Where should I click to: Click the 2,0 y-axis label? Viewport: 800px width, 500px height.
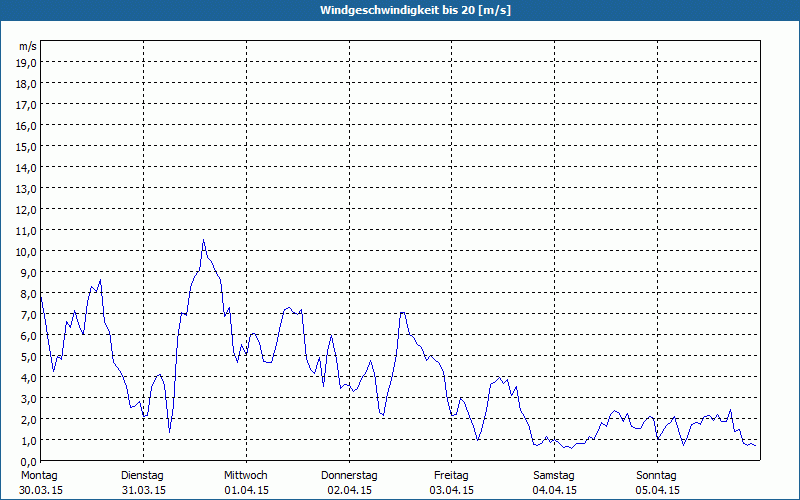29,419
